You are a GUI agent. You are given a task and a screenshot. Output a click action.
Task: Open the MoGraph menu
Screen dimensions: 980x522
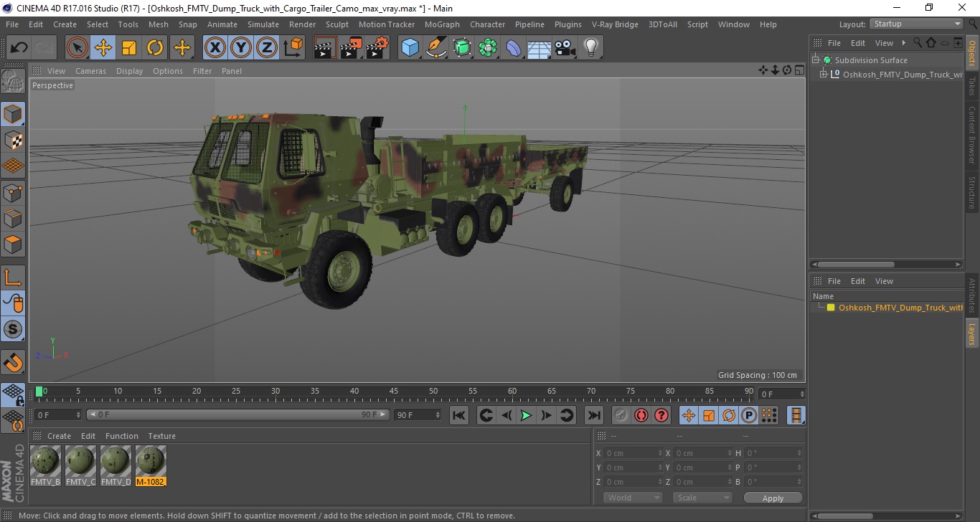tap(442, 24)
